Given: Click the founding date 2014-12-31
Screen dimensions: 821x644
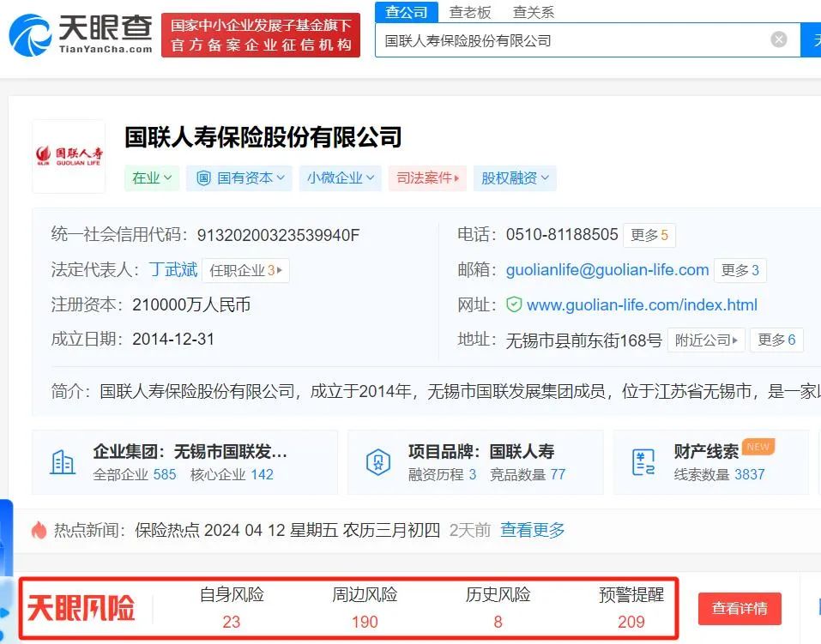Looking at the screenshot, I should tap(173, 340).
